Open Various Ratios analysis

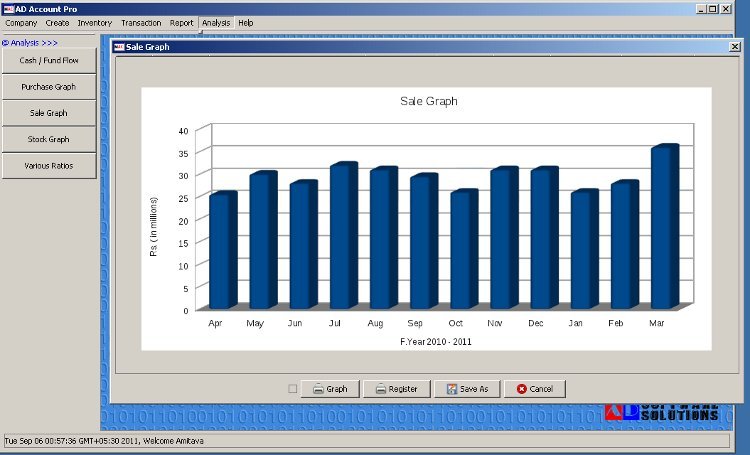point(49,166)
